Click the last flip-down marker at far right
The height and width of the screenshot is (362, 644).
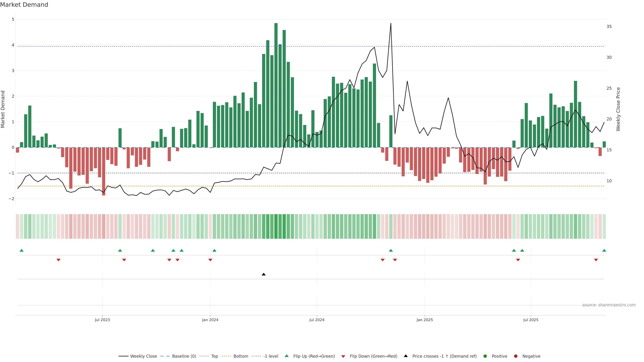tap(596, 260)
